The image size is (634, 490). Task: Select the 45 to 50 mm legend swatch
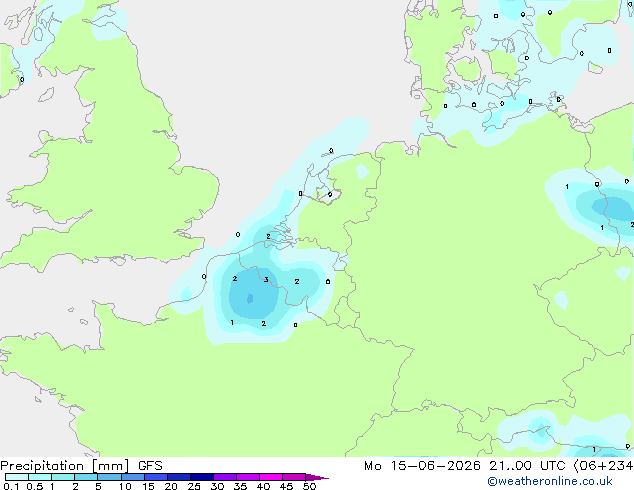[294, 477]
